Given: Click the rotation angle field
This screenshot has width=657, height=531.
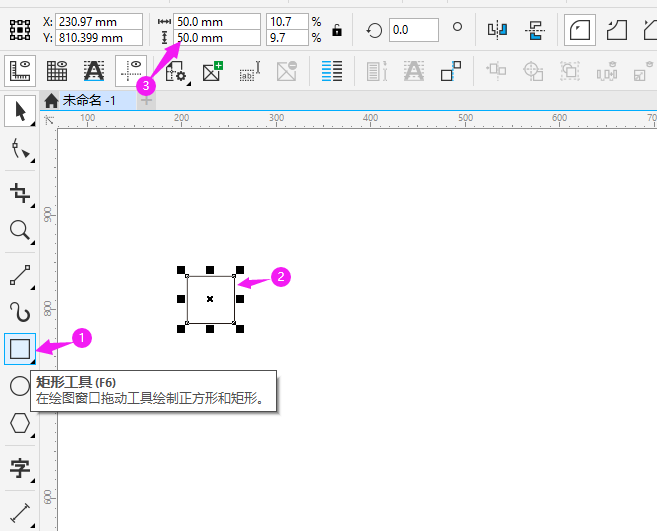Looking at the screenshot, I should (414, 30).
